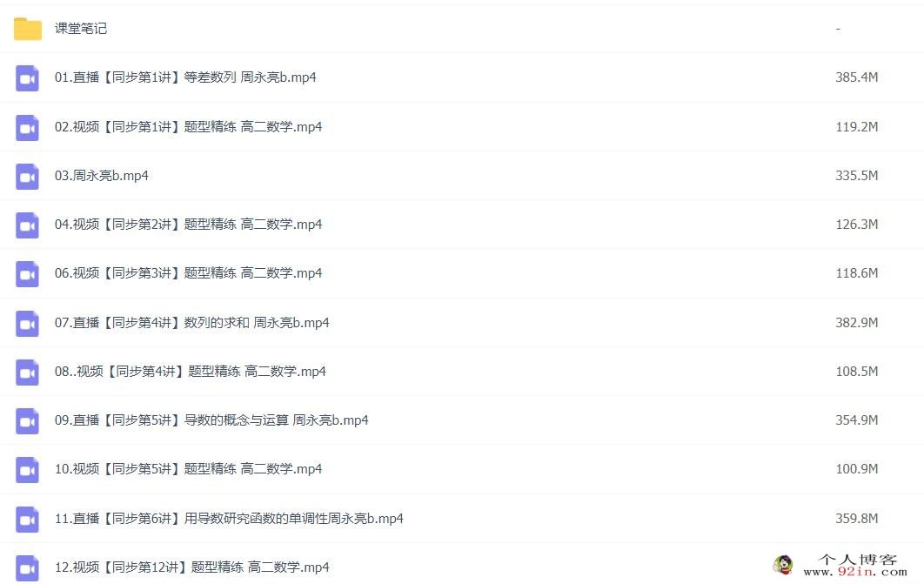Image resolution: width=924 pixels, height=584 pixels.
Task: Click video icon for 04.视频 同步第2讲 file
Action: (x=27, y=225)
